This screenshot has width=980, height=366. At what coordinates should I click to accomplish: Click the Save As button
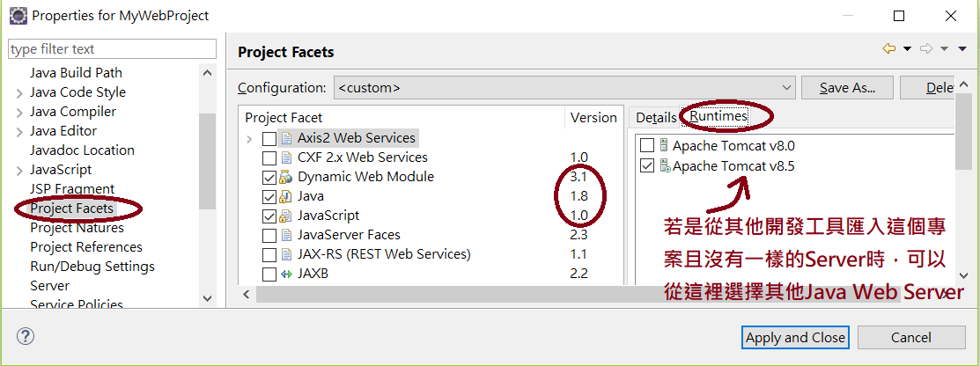pos(847,88)
